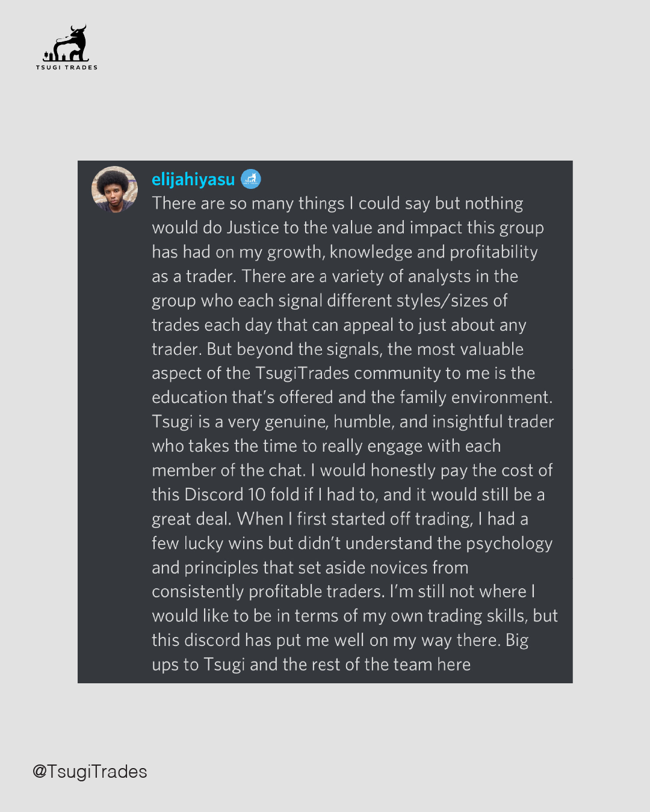This screenshot has height=812, width=650.
Task: Click "Big" at end of message line
Action: [x=517, y=641]
